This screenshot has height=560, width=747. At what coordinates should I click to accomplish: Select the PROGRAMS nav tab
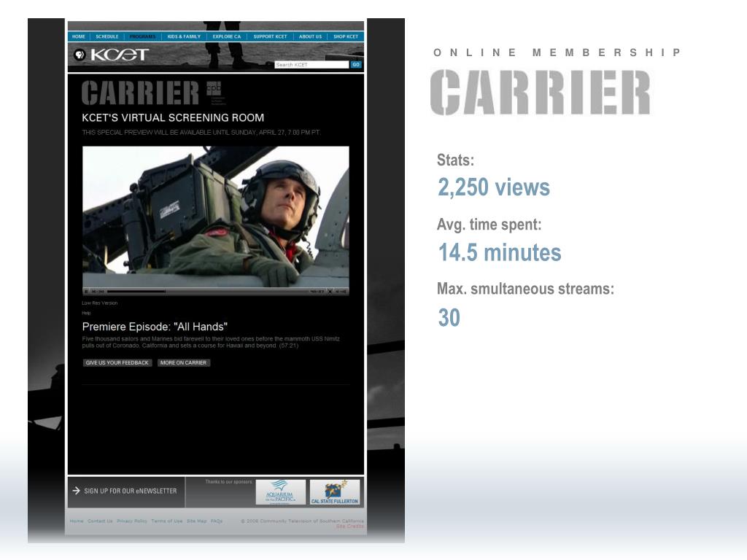click(x=142, y=36)
